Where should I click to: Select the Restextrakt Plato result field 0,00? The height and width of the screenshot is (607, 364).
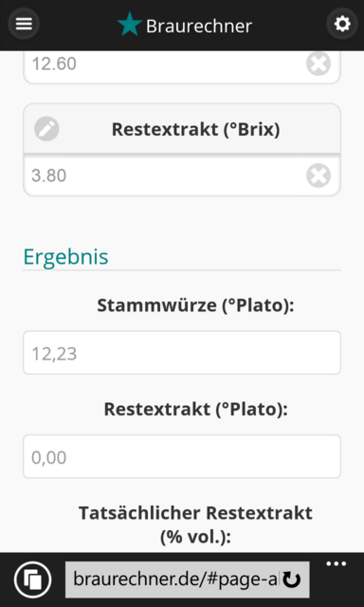click(182, 456)
